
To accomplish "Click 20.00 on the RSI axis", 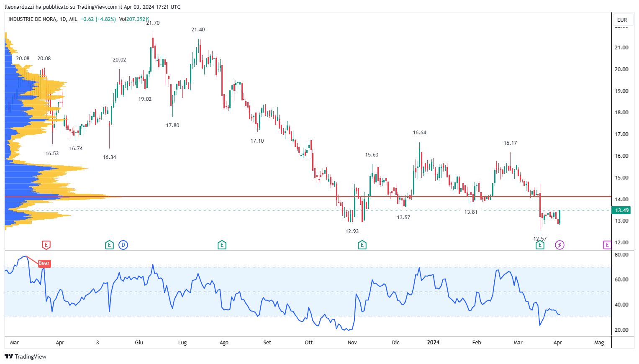I will [621, 330].
